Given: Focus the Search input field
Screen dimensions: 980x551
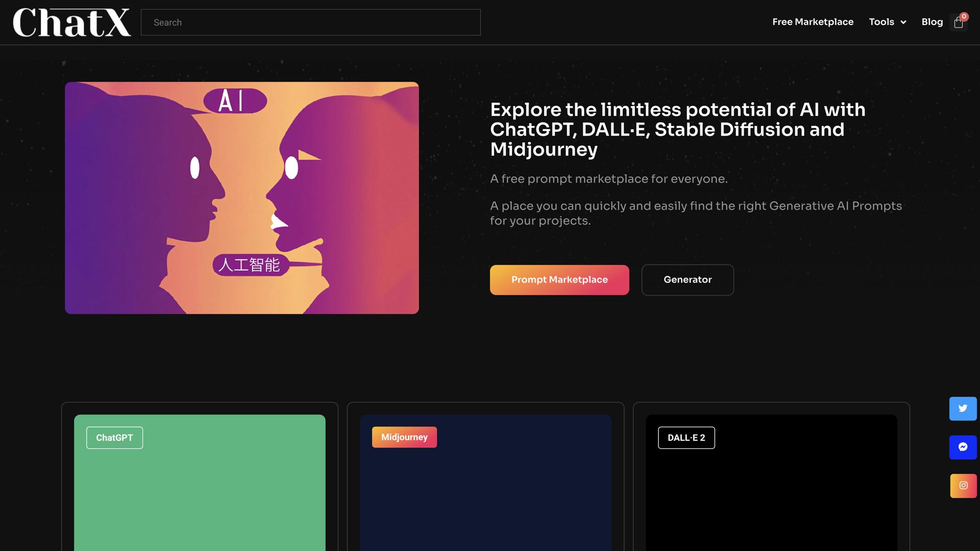Looking at the screenshot, I should 310,22.
